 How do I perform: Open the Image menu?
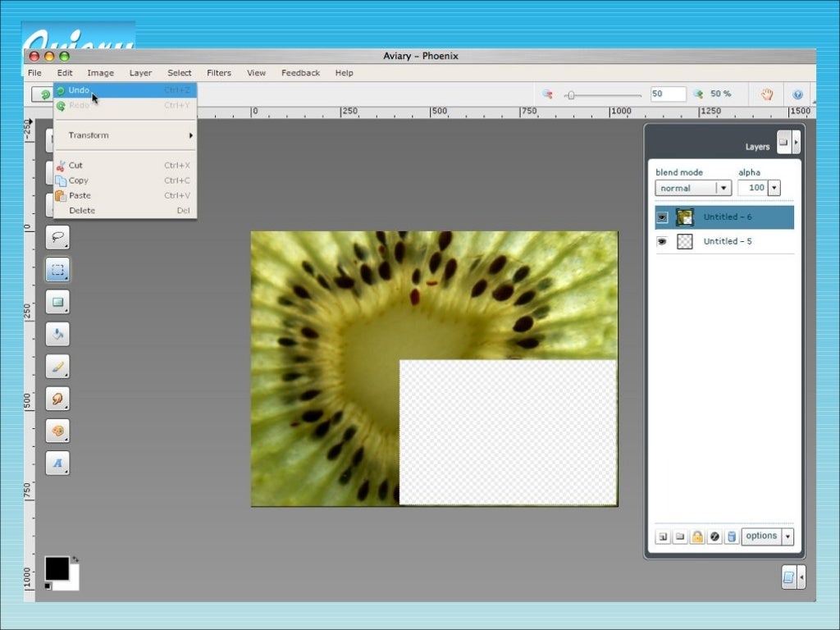tap(101, 73)
